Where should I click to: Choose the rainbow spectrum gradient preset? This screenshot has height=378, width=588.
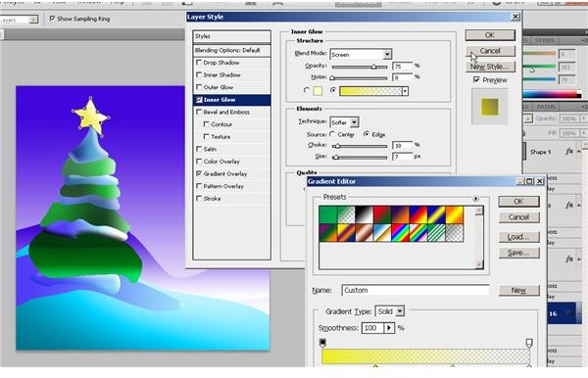pyautogui.click(x=400, y=233)
